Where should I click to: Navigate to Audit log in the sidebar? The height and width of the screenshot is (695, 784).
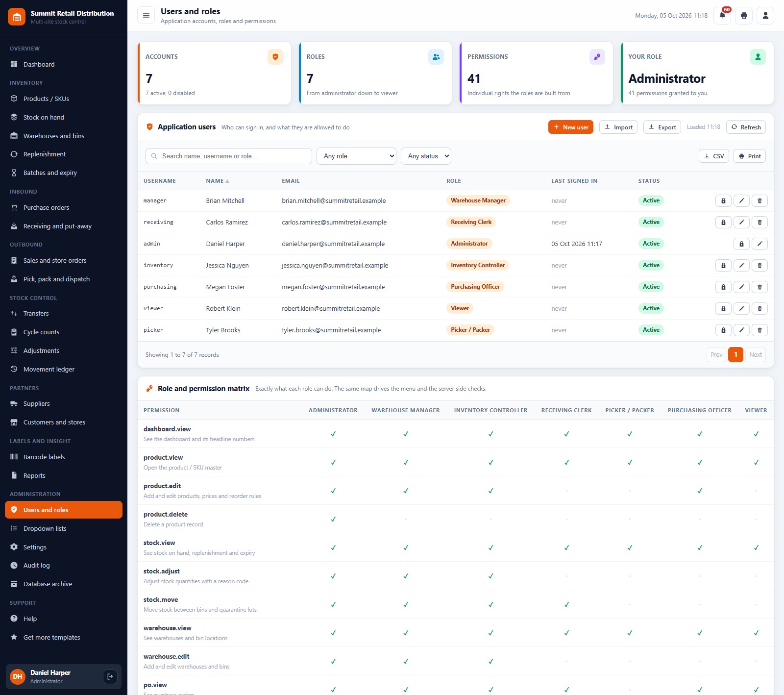tap(64, 565)
